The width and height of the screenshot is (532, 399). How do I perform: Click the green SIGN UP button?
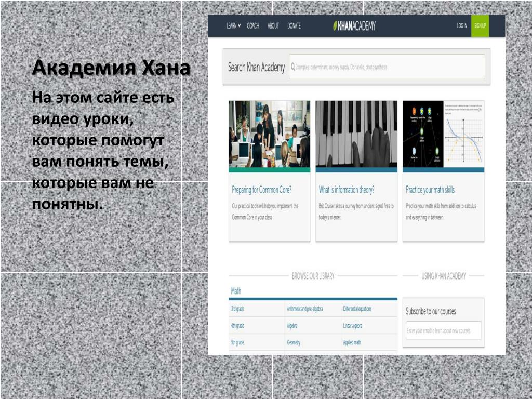click(x=480, y=26)
